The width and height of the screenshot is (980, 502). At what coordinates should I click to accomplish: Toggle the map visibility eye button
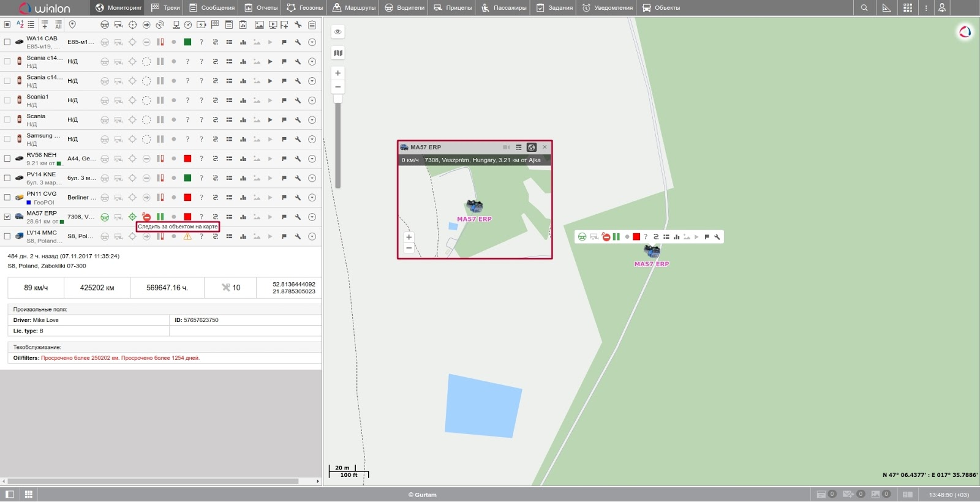click(337, 32)
